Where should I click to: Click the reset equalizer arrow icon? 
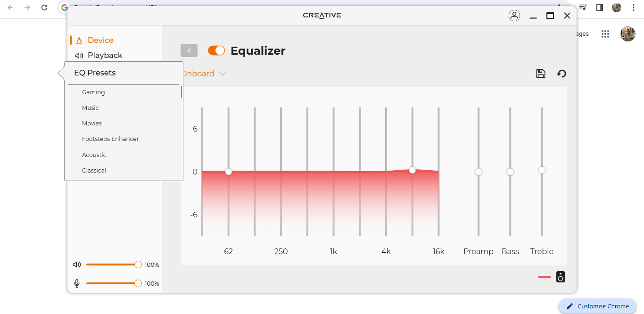point(561,74)
